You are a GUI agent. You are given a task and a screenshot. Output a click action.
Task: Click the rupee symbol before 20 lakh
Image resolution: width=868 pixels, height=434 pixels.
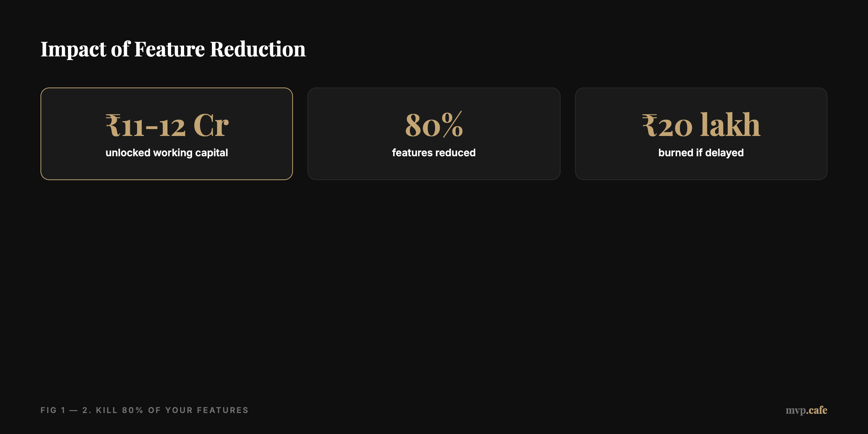650,125
